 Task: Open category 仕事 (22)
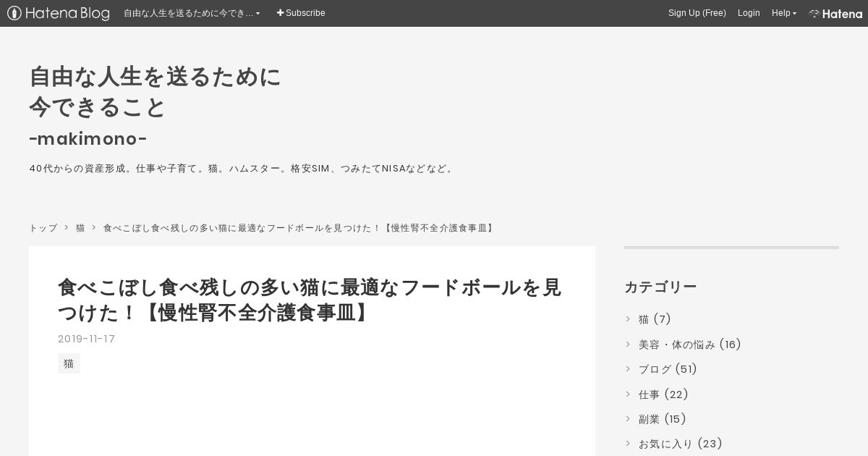pyautogui.click(x=663, y=394)
